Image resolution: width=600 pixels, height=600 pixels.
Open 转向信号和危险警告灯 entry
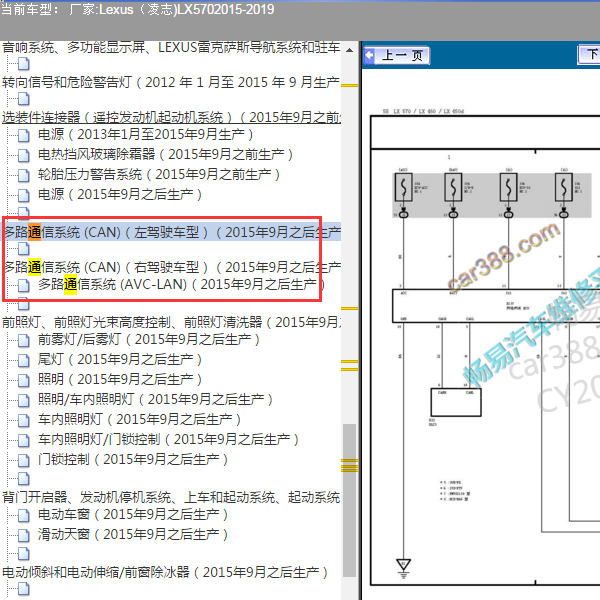tap(171, 82)
